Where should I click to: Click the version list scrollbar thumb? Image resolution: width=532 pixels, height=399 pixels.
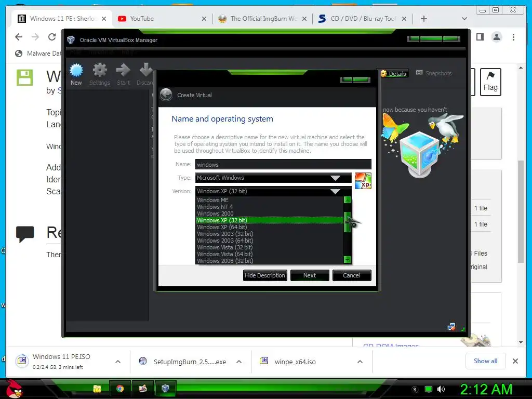347,222
